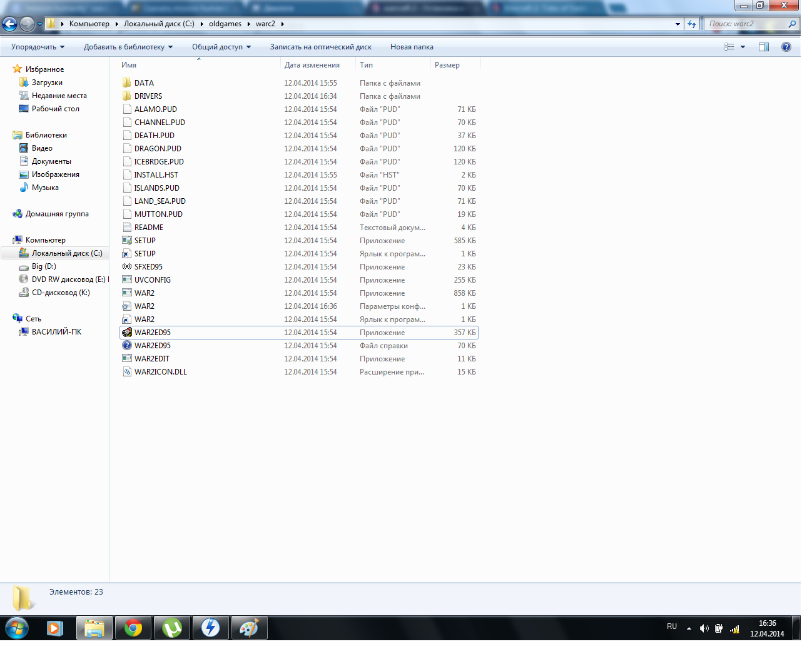This screenshot has height=669, width=812.
Task: Select Big (D:) drive in sidebar
Action: [x=44, y=266]
